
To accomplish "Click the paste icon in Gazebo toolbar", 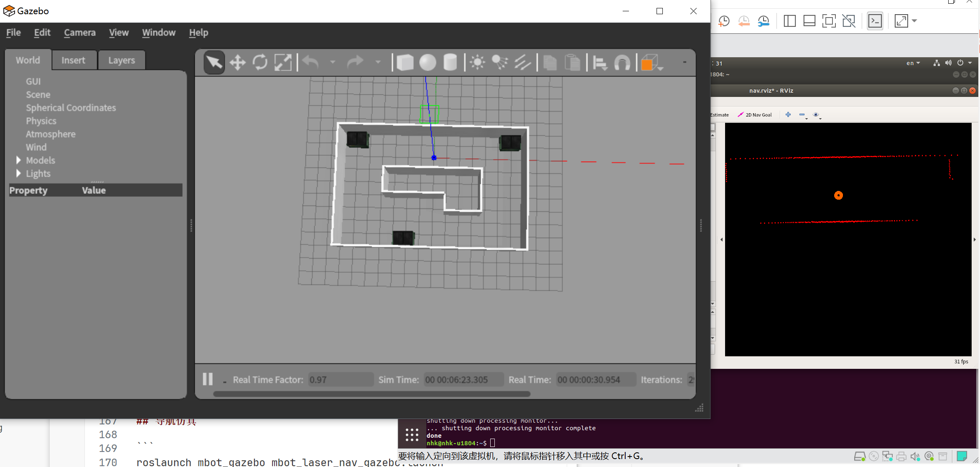I will 573,63.
